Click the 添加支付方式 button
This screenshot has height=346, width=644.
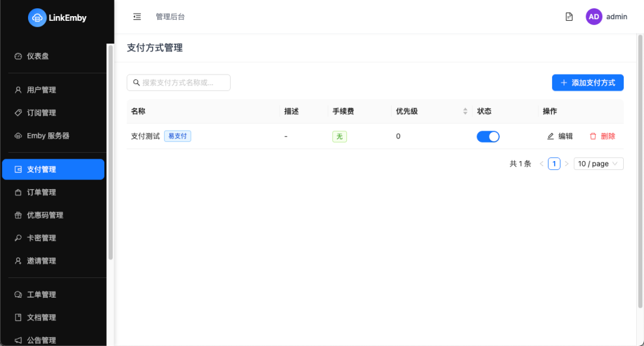click(587, 82)
